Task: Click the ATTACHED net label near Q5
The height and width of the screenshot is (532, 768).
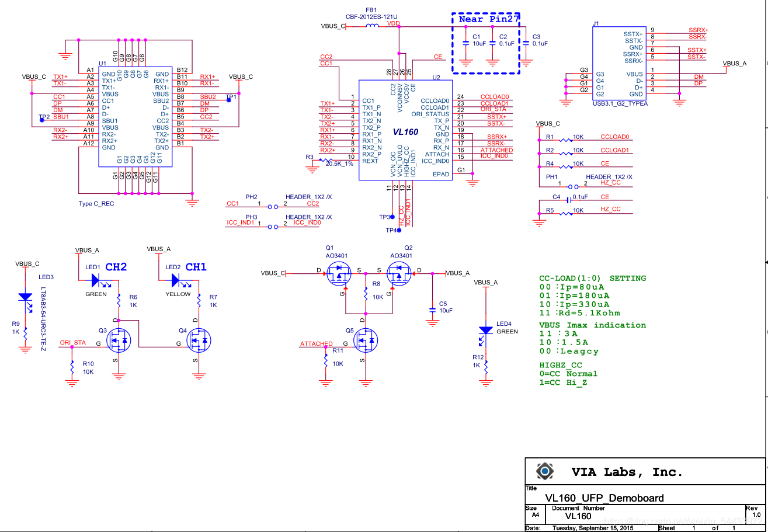Action: pos(316,343)
